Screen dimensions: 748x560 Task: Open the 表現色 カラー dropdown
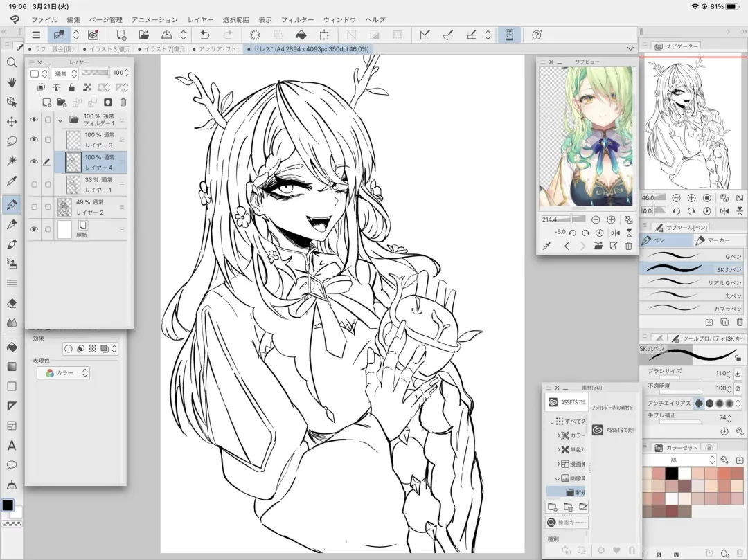tap(63, 373)
